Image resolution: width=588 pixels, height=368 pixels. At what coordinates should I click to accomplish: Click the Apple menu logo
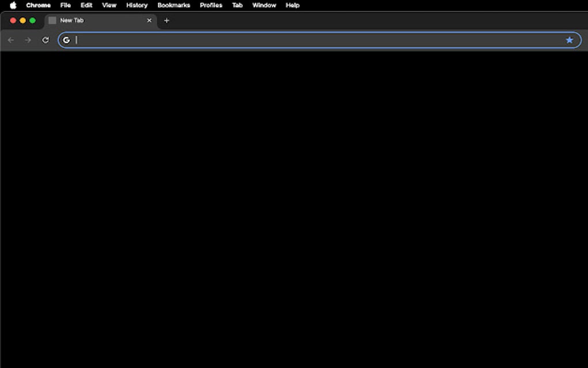tap(13, 5)
